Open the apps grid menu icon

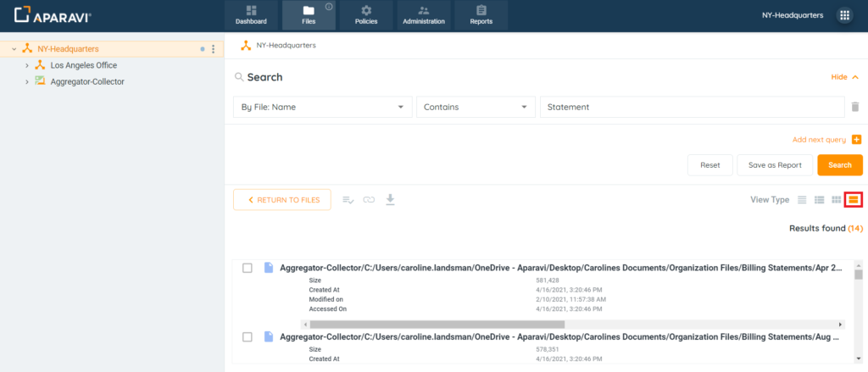coord(845,15)
